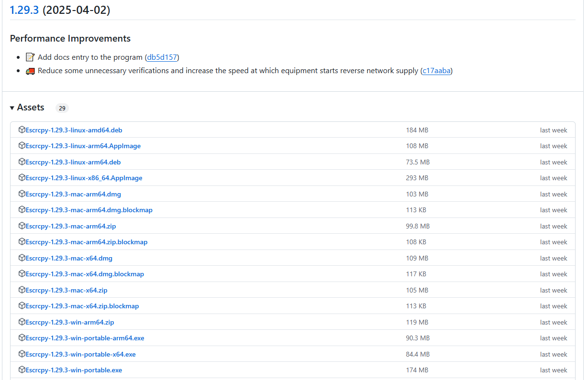588x380 pixels.
Task: Click "last week" in the linux-amd64.deb row
Action: click(x=554, y=130)
